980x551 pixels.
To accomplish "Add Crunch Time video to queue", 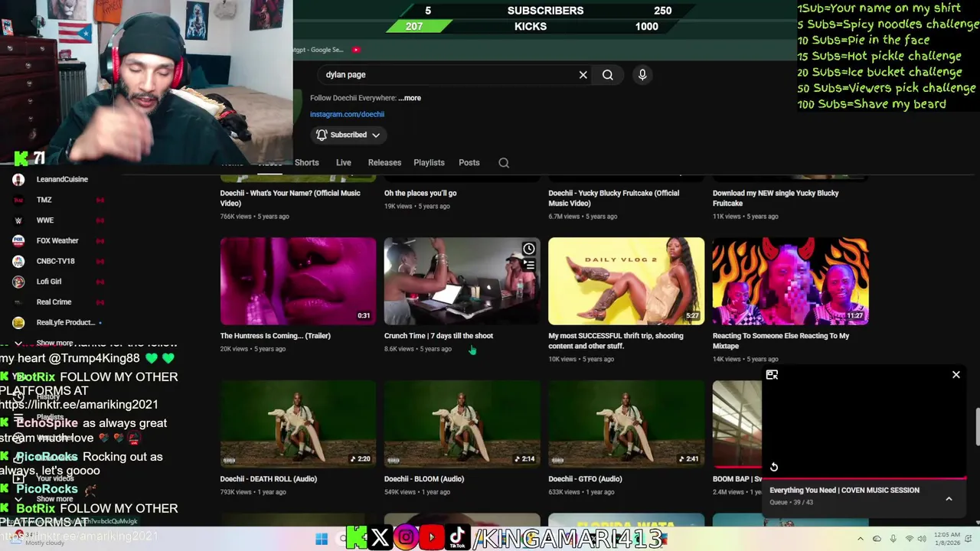I will click(529, 266).
